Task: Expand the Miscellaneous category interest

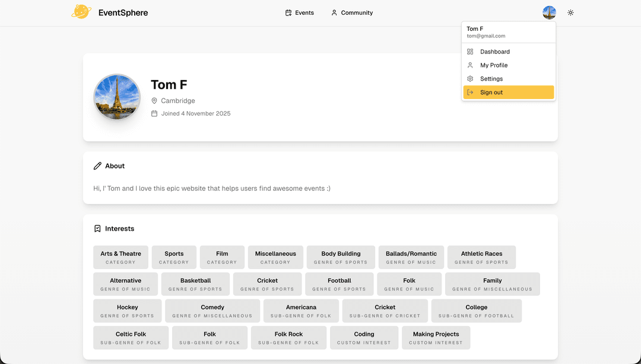Action: 275,257
